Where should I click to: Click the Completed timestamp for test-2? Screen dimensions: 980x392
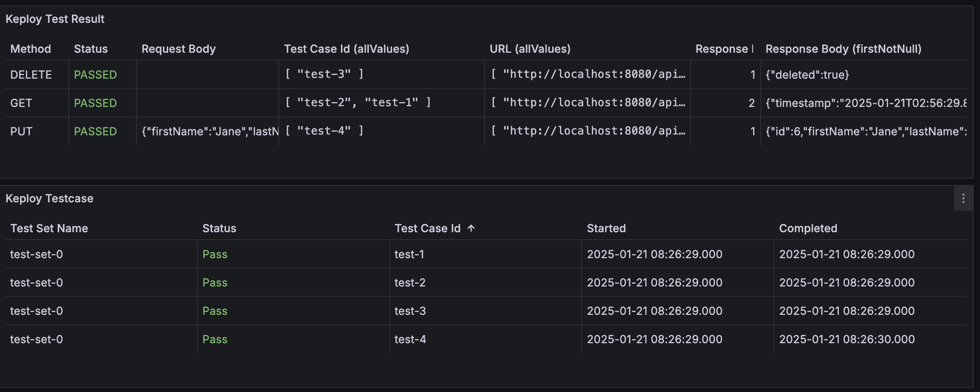click(x=847, y=283)
